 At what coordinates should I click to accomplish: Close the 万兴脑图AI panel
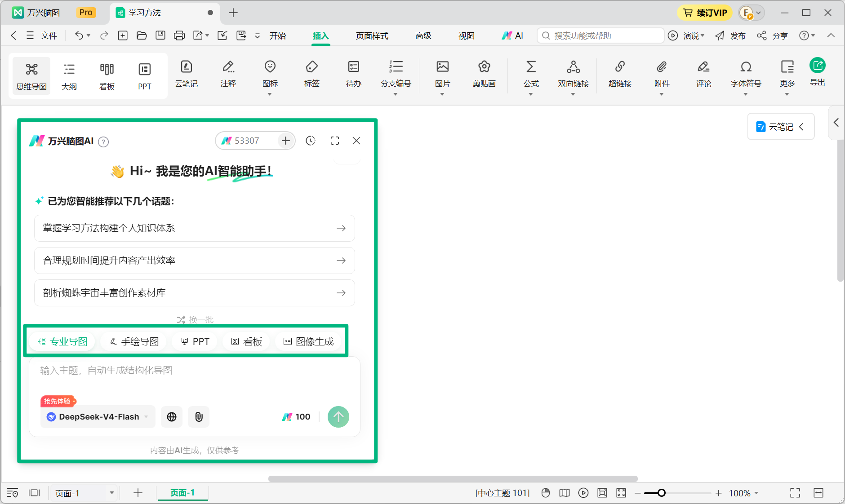356,141
